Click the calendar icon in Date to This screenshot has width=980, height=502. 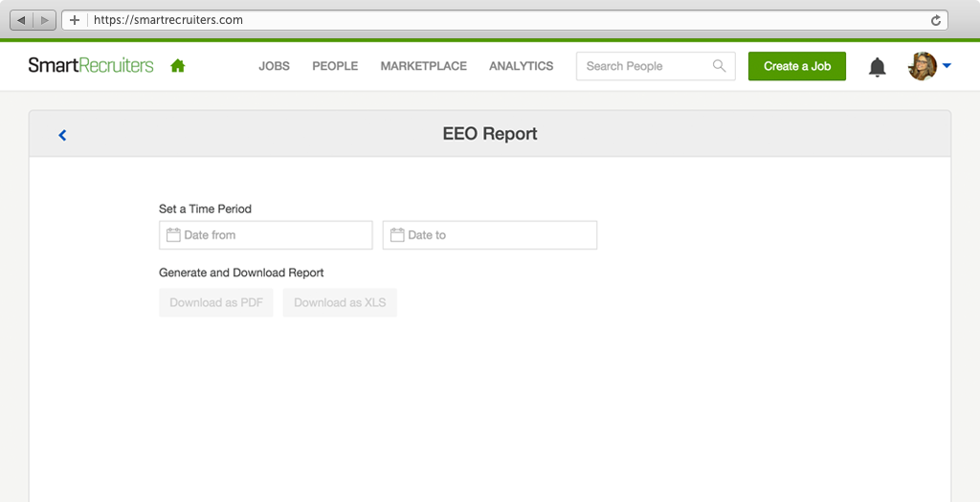click(x=397, y=235)
